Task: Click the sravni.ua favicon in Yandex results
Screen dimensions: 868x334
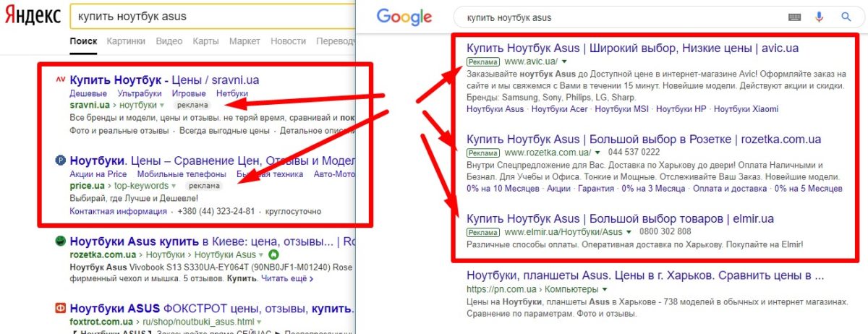Action: point(60,80)
